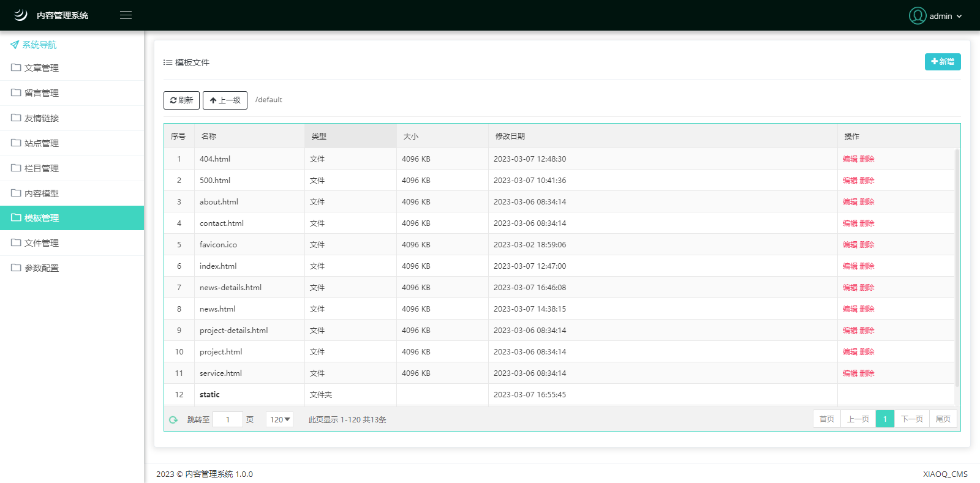
Task: Click the admin user avatar icon
Action: (x=917, y=15)
